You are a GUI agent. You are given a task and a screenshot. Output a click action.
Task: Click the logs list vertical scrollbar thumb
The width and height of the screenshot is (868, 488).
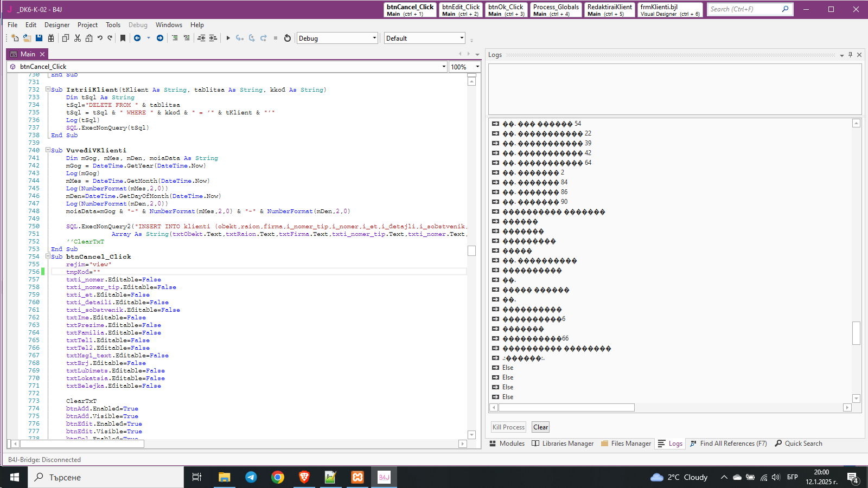[856, 333]
